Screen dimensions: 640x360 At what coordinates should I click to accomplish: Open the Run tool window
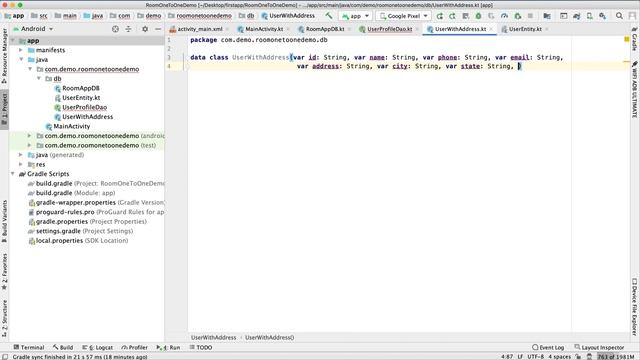coord(168,347)
